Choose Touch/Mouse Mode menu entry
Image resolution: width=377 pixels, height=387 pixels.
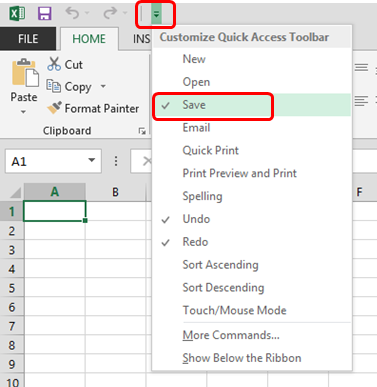252,310
